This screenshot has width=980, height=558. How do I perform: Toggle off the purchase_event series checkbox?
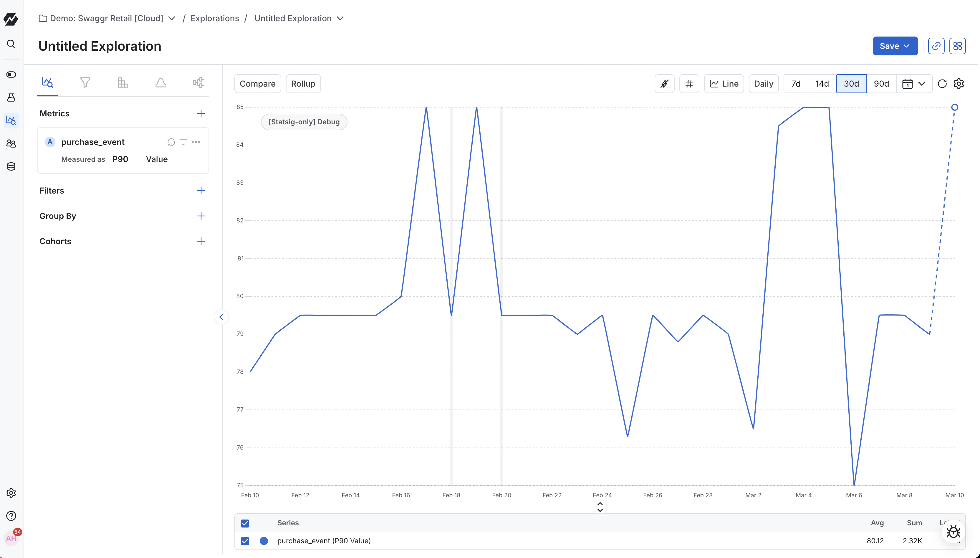245,541
